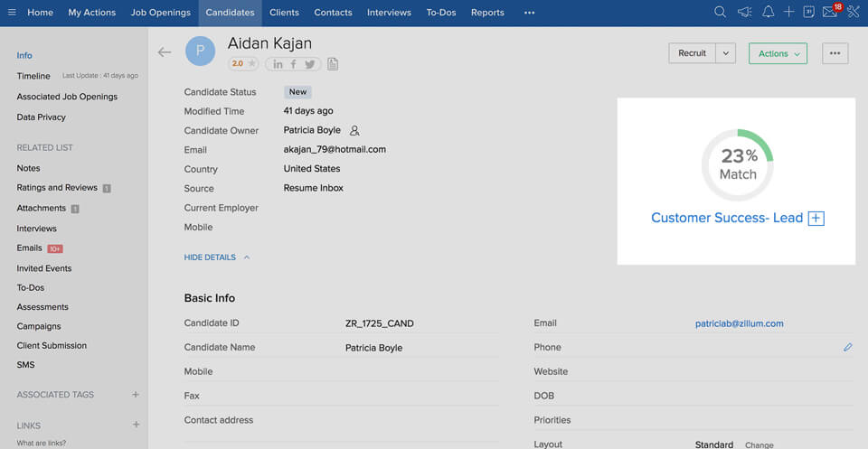This screenshot has width=868, height=449.
Task: Open the Timeline sidebar item
Action: pyautogui.click(x=33, y=76)
